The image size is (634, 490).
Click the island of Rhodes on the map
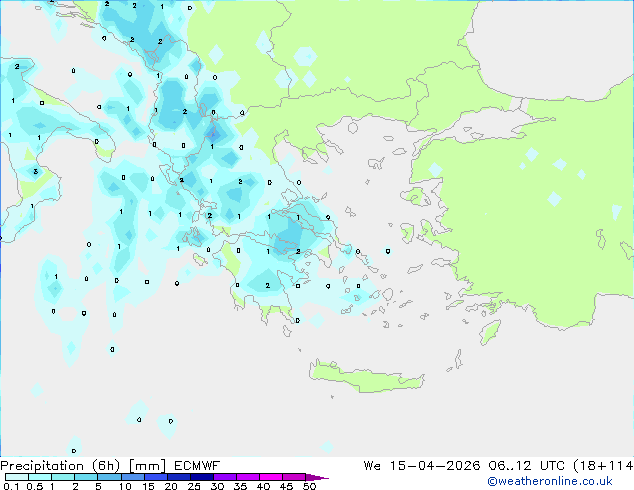point(490,332)
